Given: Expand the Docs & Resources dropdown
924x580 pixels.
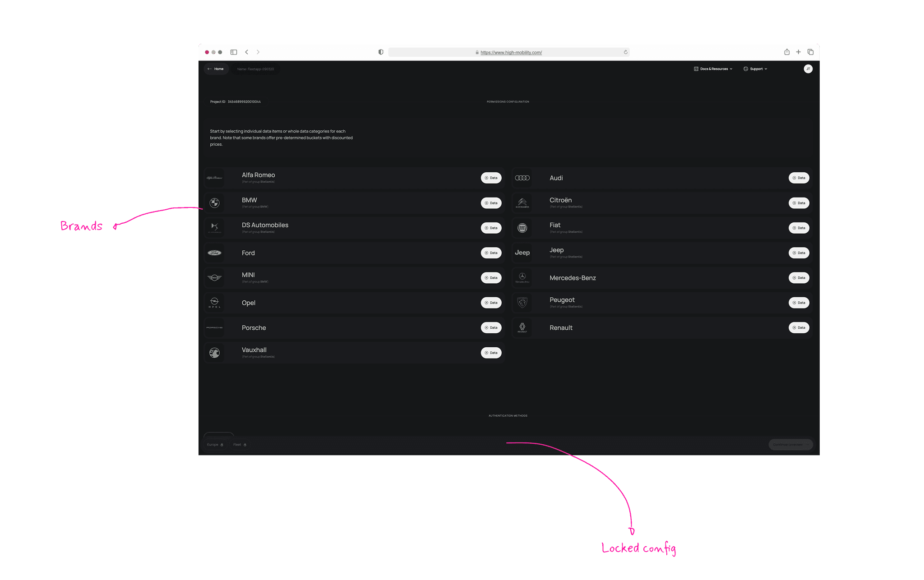Looking at the screenshot, I should pyautogui.click(x=713, y=69).
